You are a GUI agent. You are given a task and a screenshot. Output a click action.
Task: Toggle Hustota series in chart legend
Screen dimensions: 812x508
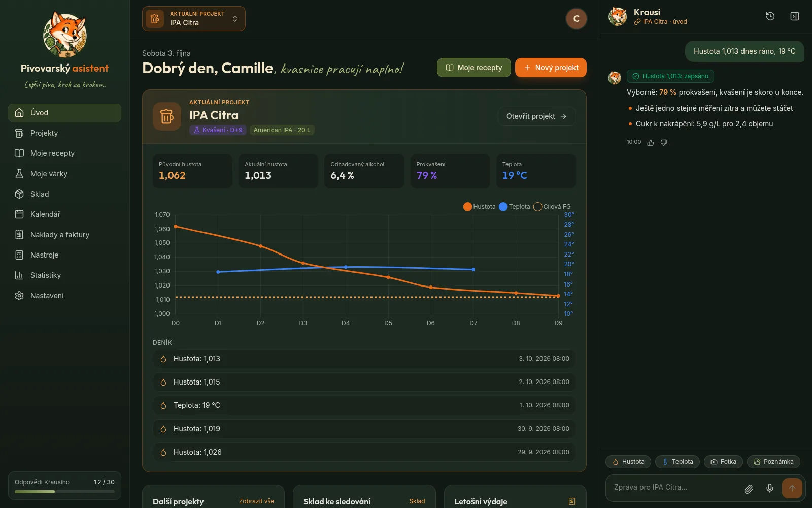(x=479, y=207)
